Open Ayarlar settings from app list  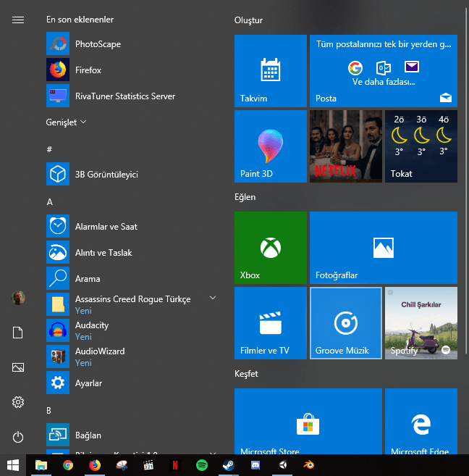tap(88, 383)
